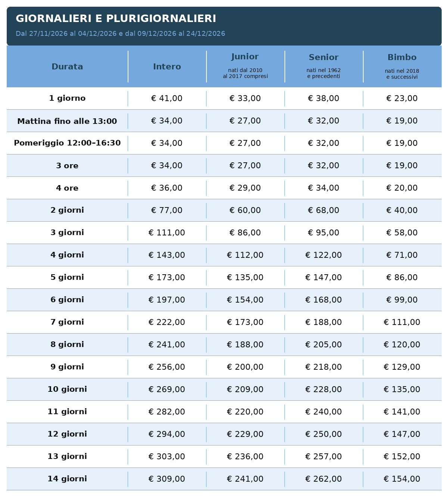Viewport: 448px width, 497px height.
Task: Click Senior price € 95,00 for 3 giorni
Action: [x=324, y=233]
